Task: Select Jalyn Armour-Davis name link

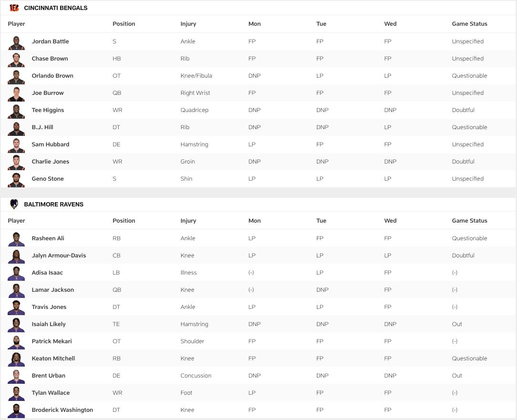Action: (x=59, y=256)
